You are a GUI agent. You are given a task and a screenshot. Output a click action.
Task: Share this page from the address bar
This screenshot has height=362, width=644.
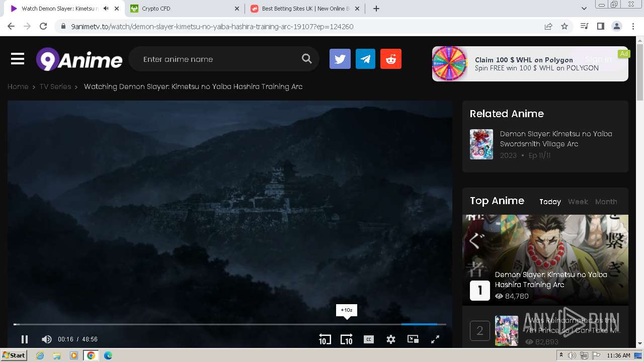pos(548,27)
